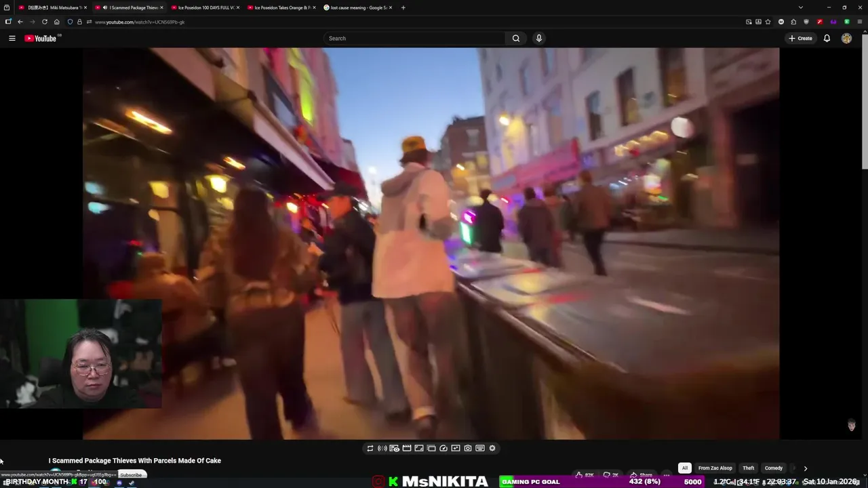View site security padlock info
Screen dimensions: 868x488
[x=79, y=22]
